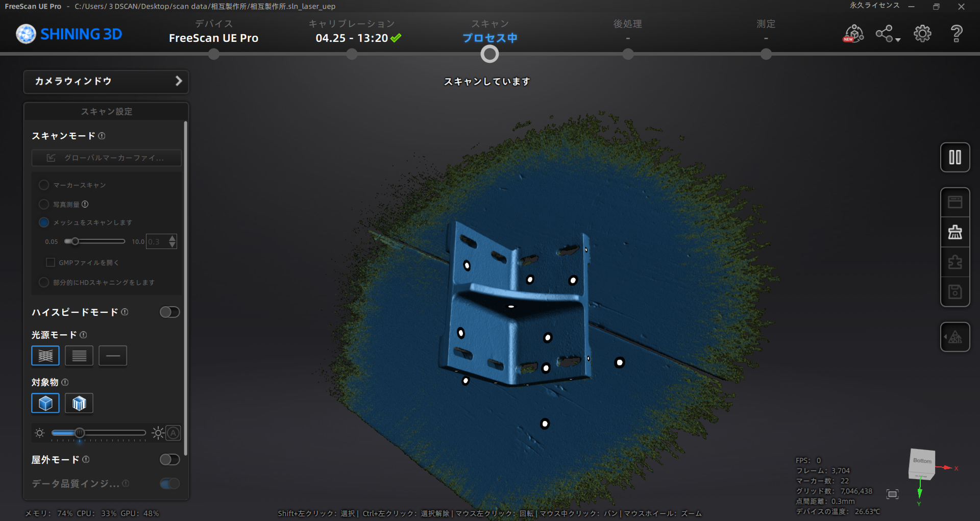Choose the blue cube object type
The height and width of the screenshot is (521, 980).
(x=45, y=403)
